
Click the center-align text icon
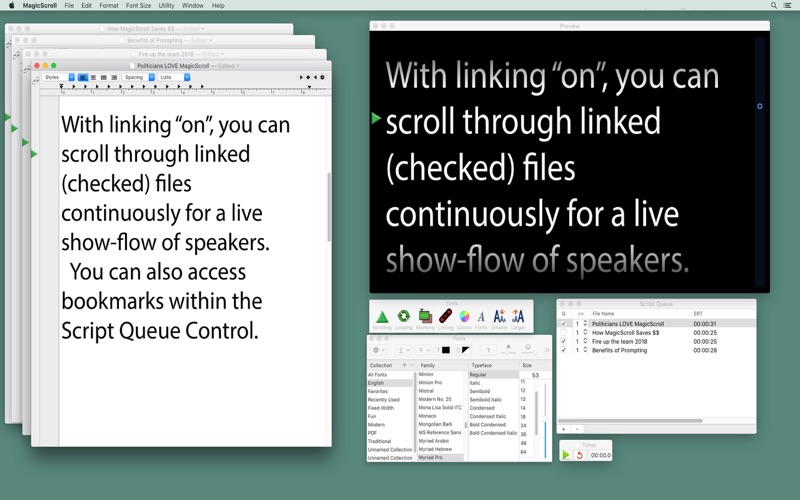pyautogui.click(x=93, y=77)
